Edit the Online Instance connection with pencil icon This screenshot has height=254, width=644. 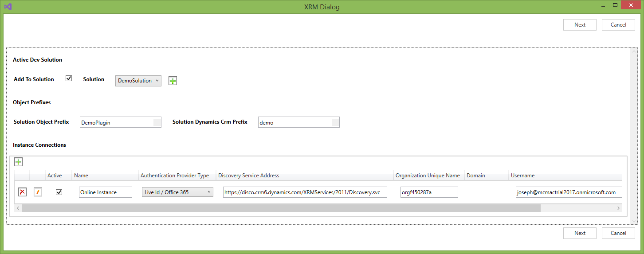(38, 192)
